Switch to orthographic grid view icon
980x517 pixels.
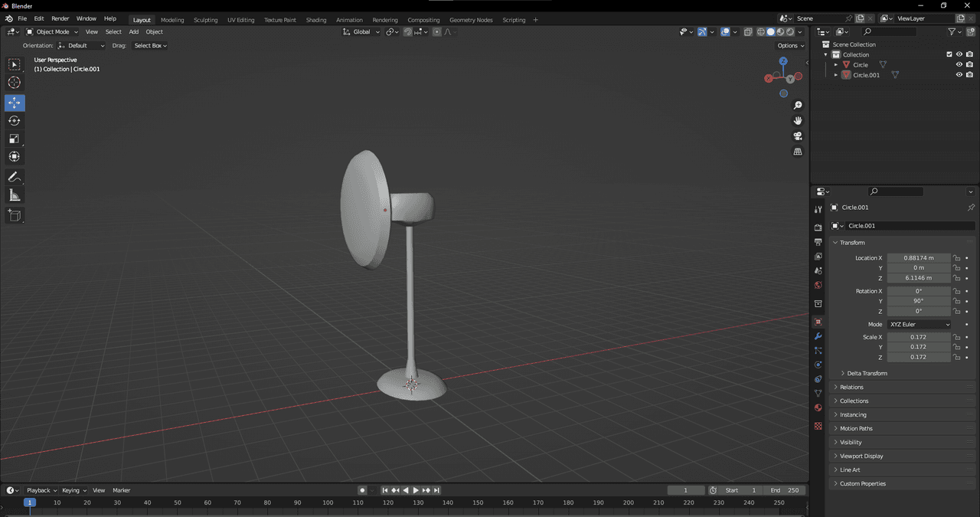click(x=797, y=152)
